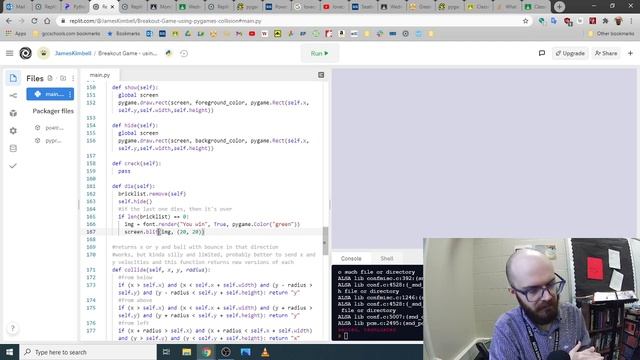Go to the browser Home page
640x360 pixels.
[47, 21]
